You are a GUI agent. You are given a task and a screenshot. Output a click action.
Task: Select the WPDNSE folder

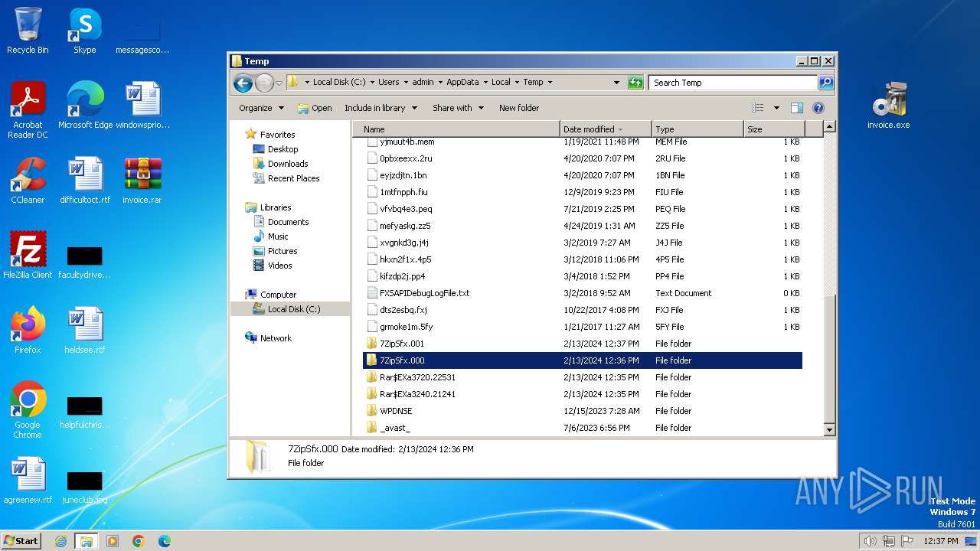583,411
